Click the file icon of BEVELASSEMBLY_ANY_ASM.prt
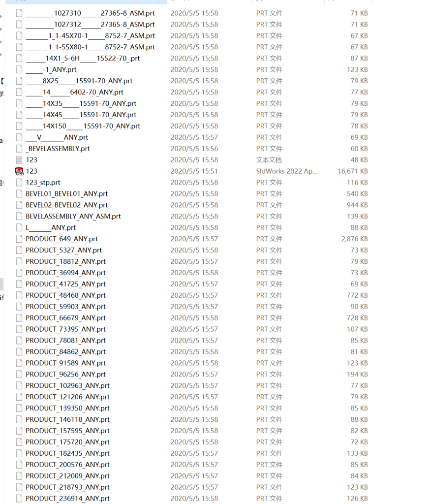Screen dimensions: 431x504 coord(19,216)
